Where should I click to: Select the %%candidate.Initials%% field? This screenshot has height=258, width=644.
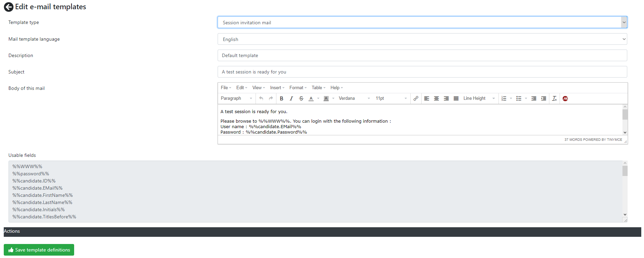pos(39,209)
